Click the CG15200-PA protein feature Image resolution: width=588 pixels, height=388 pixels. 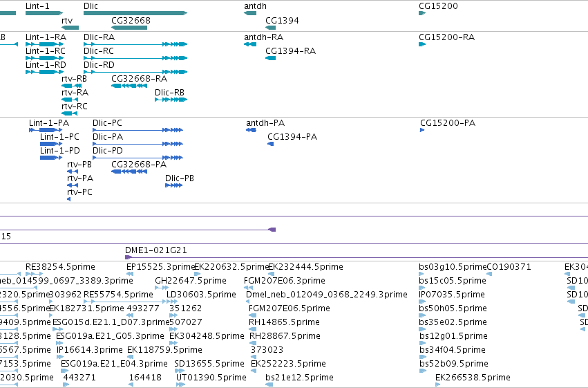click(422, 130)
